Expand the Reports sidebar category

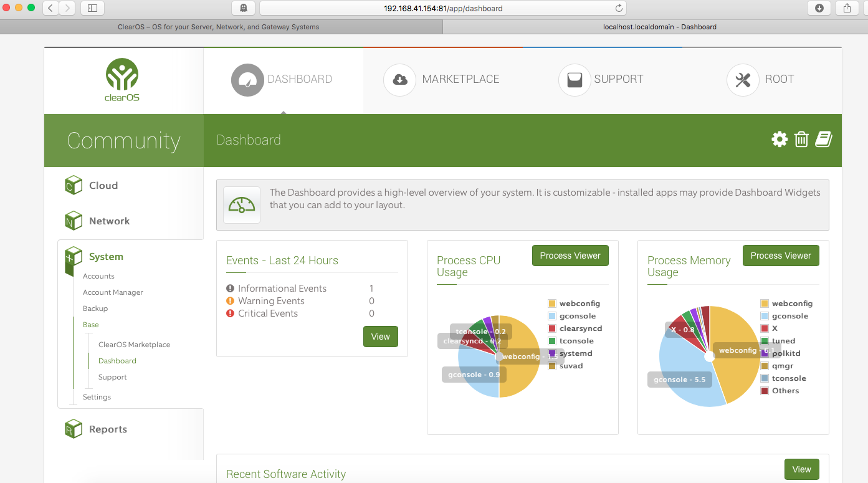[108, 429]
